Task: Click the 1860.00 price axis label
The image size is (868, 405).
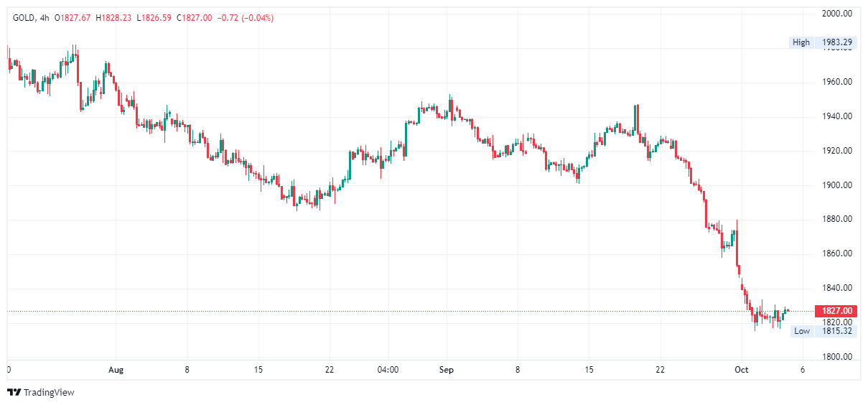Action: (x=837, y=253)
